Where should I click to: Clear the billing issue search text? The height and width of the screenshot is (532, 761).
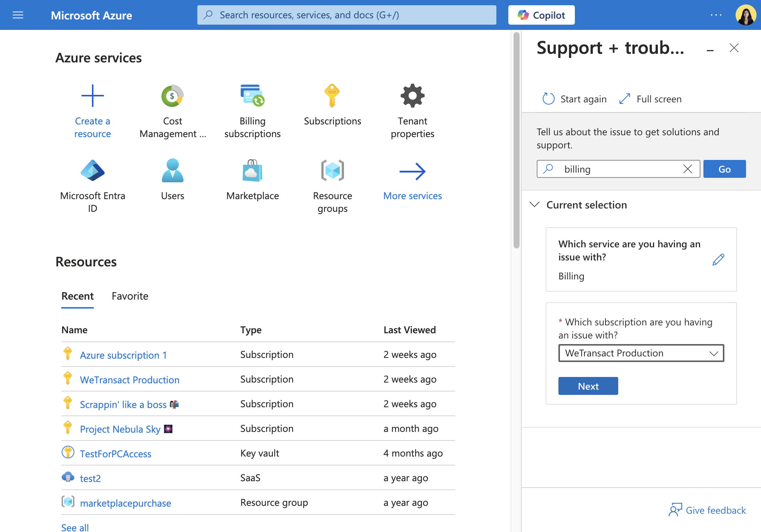click(687, 169)
